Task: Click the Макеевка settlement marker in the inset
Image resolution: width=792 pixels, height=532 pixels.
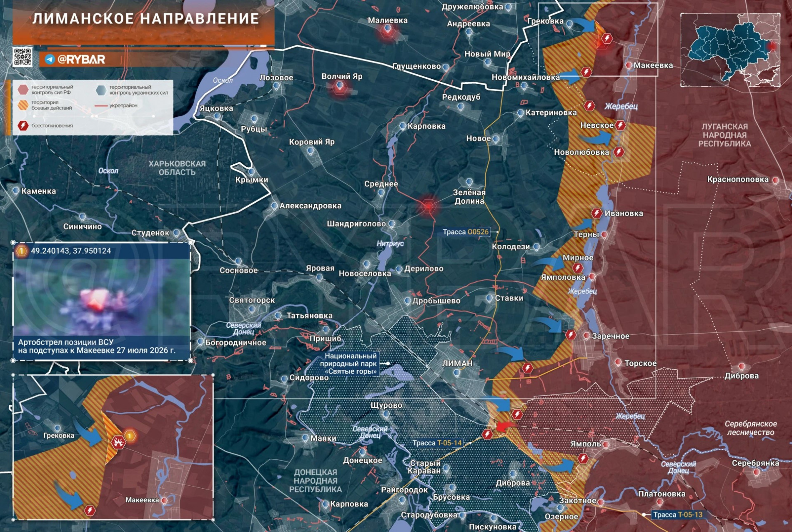Action: [x=164, y=500]
